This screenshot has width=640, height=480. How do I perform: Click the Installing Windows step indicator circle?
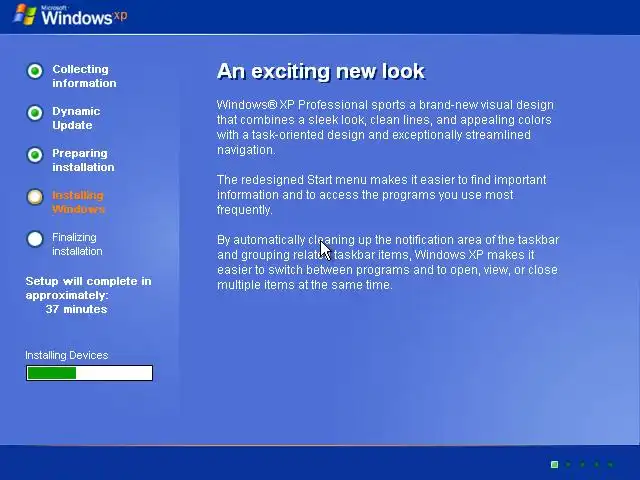(x=35, y=197)
